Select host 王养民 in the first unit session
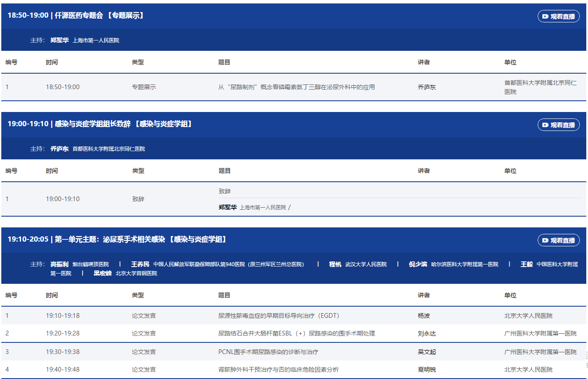Viewport: 588px width, 379px height. tap(140, 264)
